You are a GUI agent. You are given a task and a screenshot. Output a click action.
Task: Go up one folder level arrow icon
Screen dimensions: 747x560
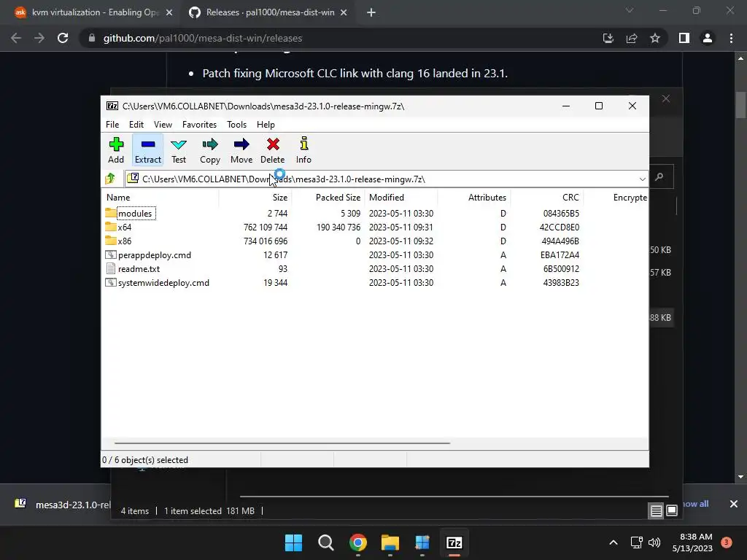point(111,179)
